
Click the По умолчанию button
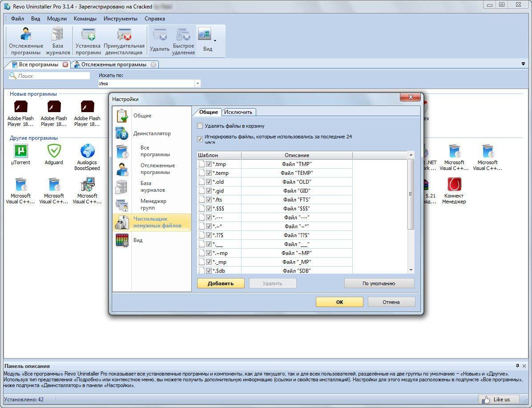tap(379, 283)
